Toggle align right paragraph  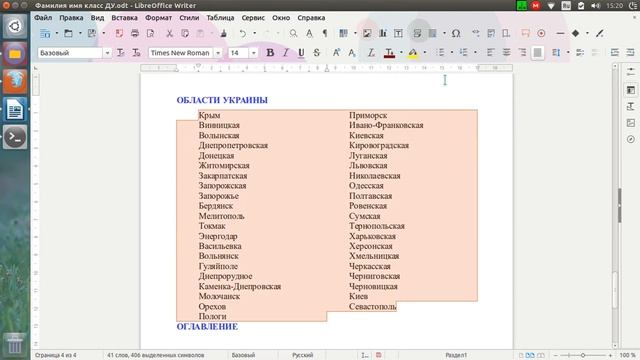(x=522, y=53)
